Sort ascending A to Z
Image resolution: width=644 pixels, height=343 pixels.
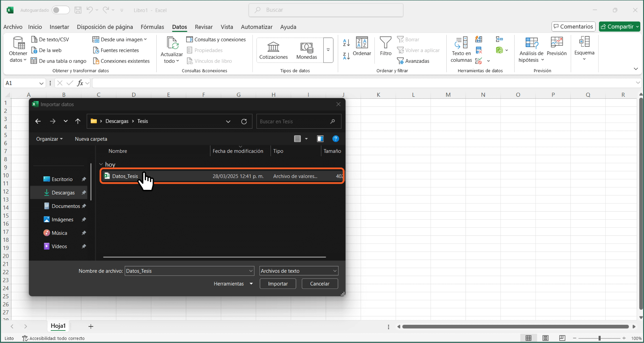346,43
